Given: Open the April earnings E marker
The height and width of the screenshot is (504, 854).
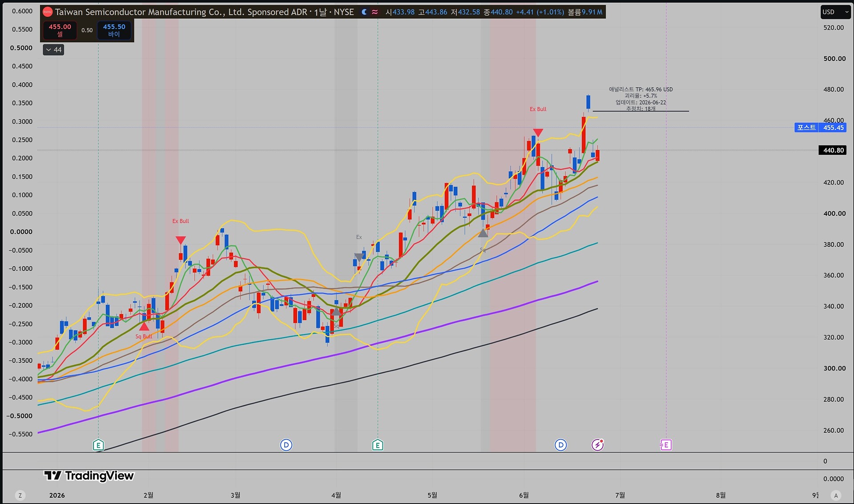Looking at the screenshot, I should (378, 445).
